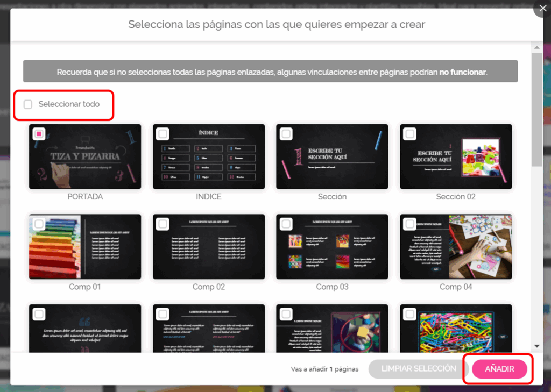The image size is (551, 392).
Task: Click the LIMPIAR SELECCIÓN button
Action: click(x=418, y=369)
